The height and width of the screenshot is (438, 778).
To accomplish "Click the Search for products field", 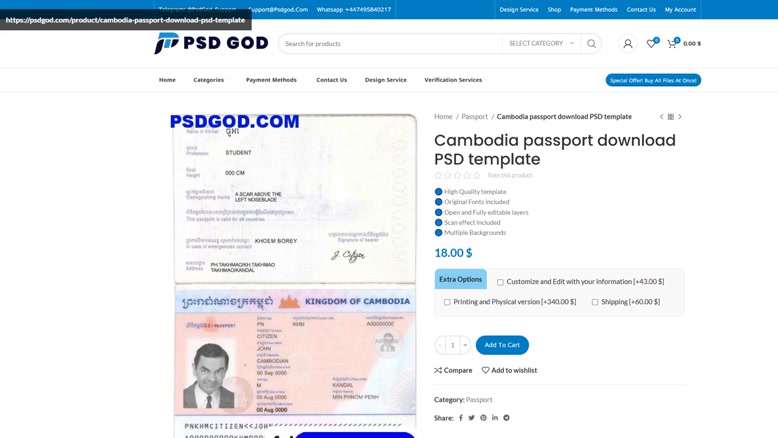I will [390, 44].
